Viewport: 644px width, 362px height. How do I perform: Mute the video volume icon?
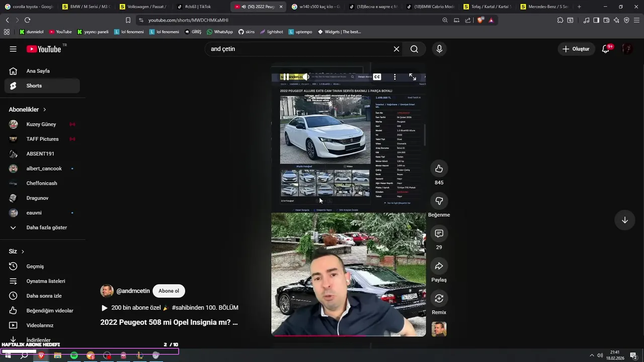[x=305, y=77]
